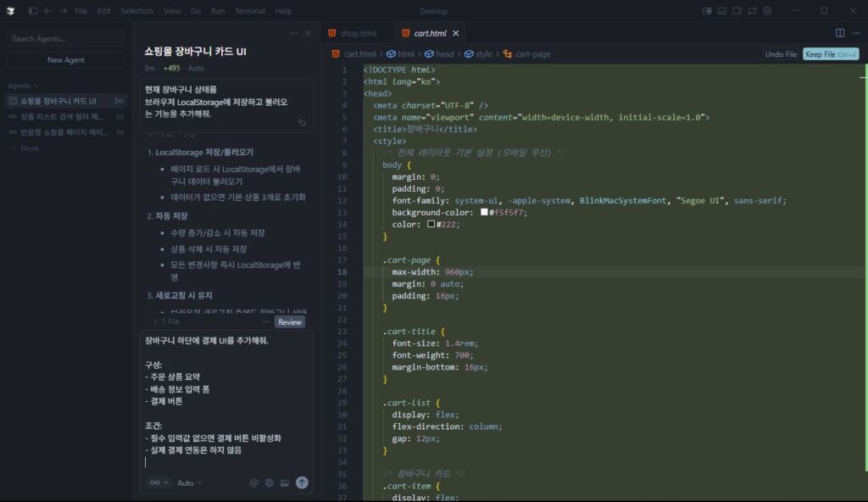Toggle the bottom terminal dock visibility

(722, 10)
